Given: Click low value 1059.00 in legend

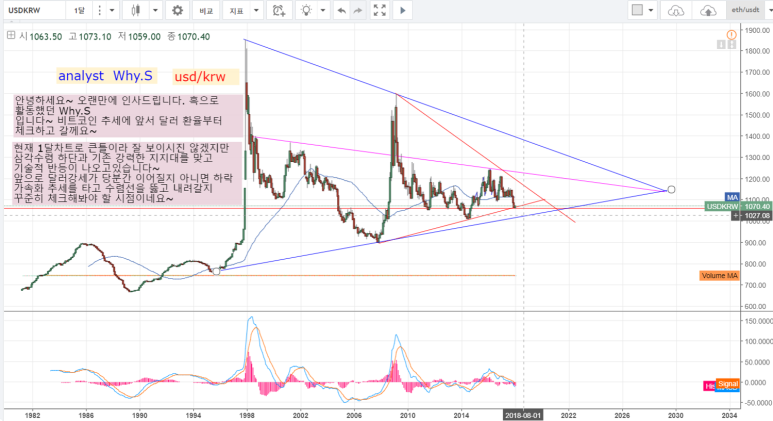Looking at the screenshot, I should point(144,36).
